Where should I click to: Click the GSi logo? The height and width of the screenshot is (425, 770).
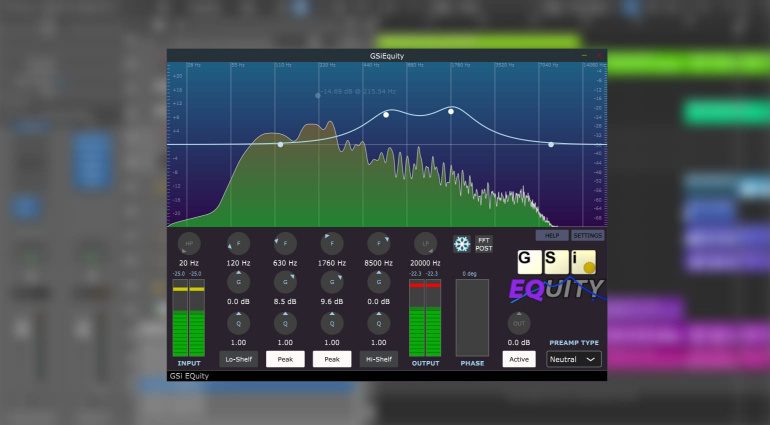tap(557, 262)
